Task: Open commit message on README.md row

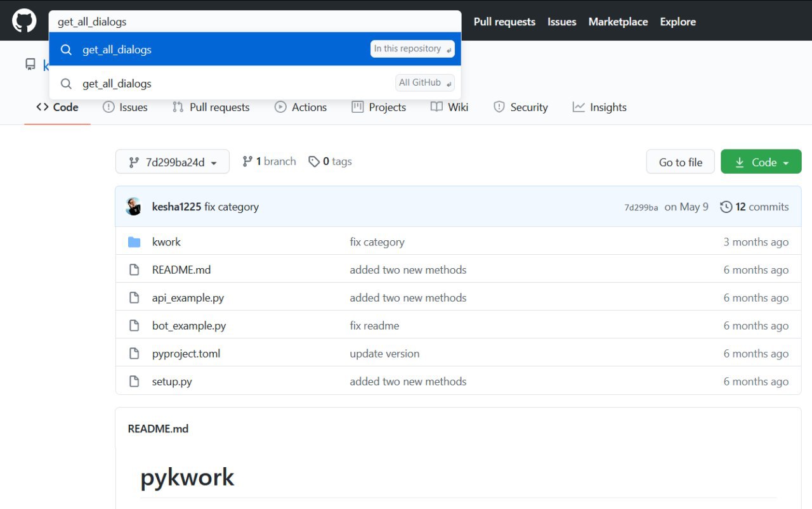Action: (408, 269)
